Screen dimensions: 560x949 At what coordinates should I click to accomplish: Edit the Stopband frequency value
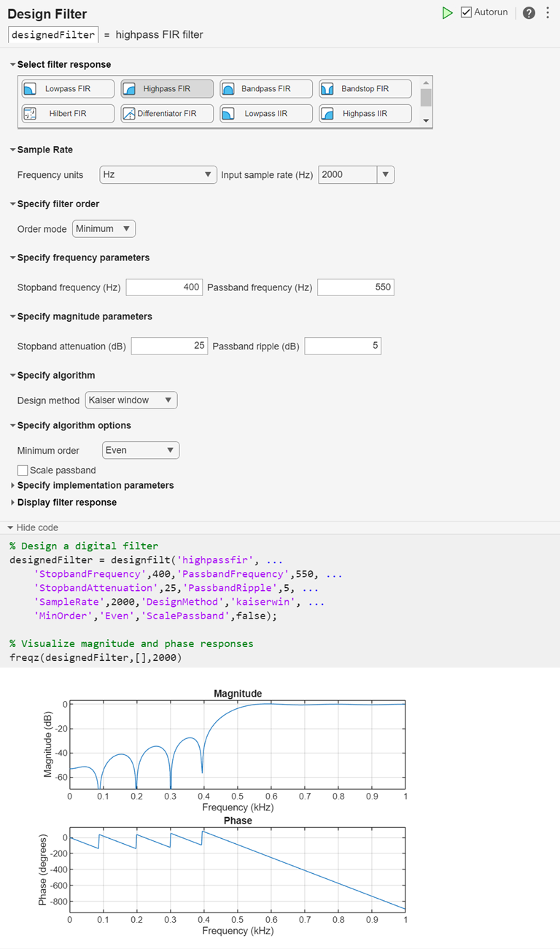pos(164,287)
